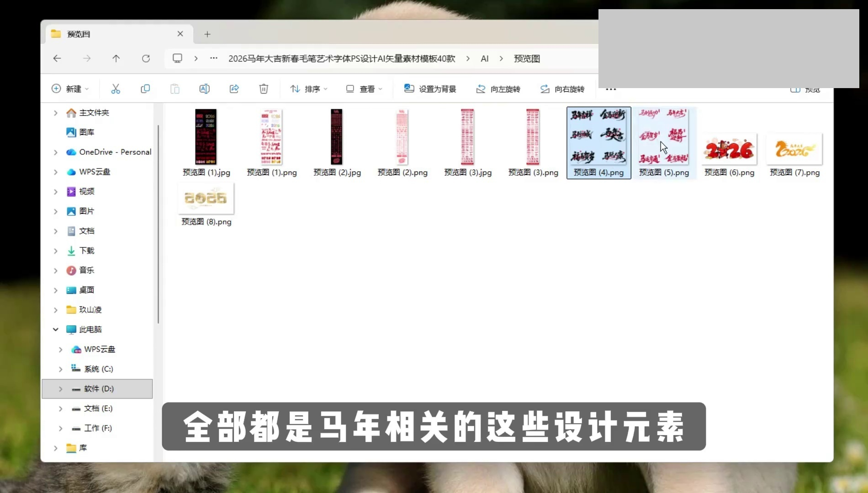The width and height of the screenshot is (868, 493).
Task: Expand the OneDrive - Personal tree node
Action: (56, 152)
